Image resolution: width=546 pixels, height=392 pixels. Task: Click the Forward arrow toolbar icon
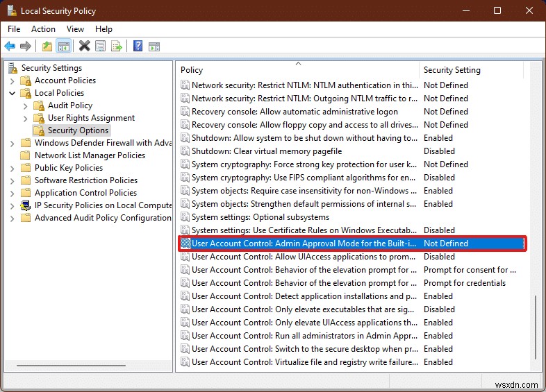tap(26, 46)
